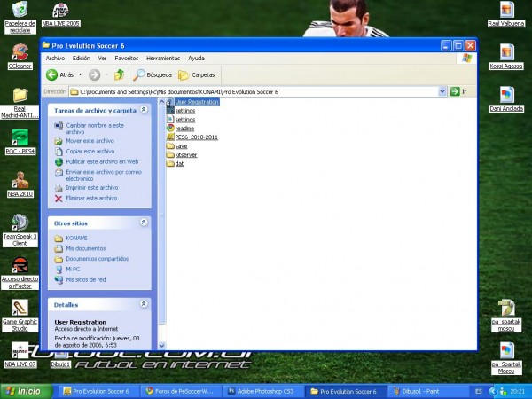Expand hidden tray icons arrow

[x=493, y=391]
